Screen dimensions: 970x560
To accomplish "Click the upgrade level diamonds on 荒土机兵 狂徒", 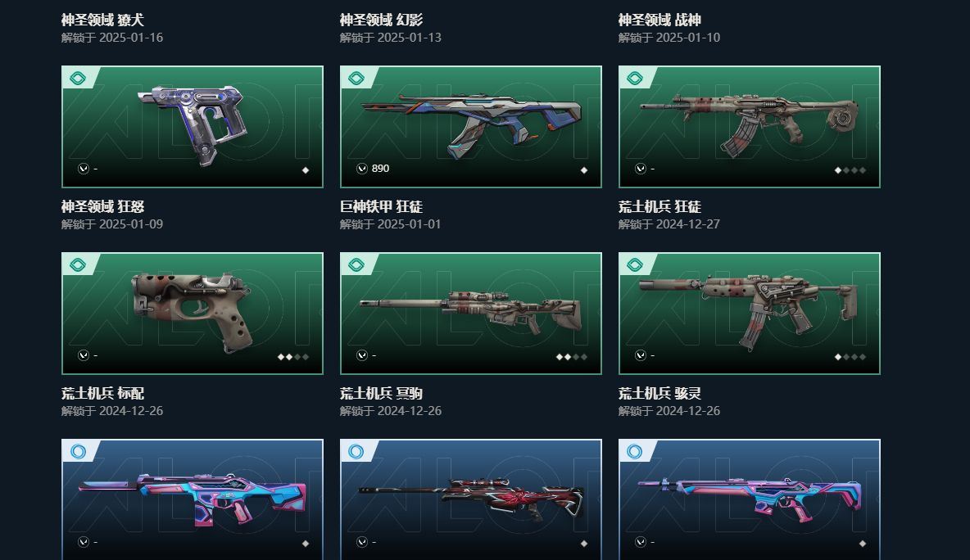I will [850, 170].
